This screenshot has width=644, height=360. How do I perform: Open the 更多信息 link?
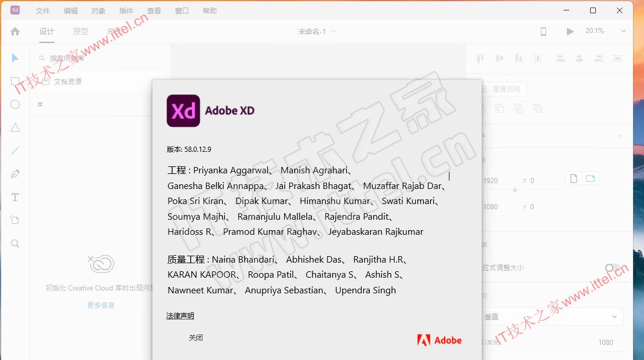tap(101, 306)
